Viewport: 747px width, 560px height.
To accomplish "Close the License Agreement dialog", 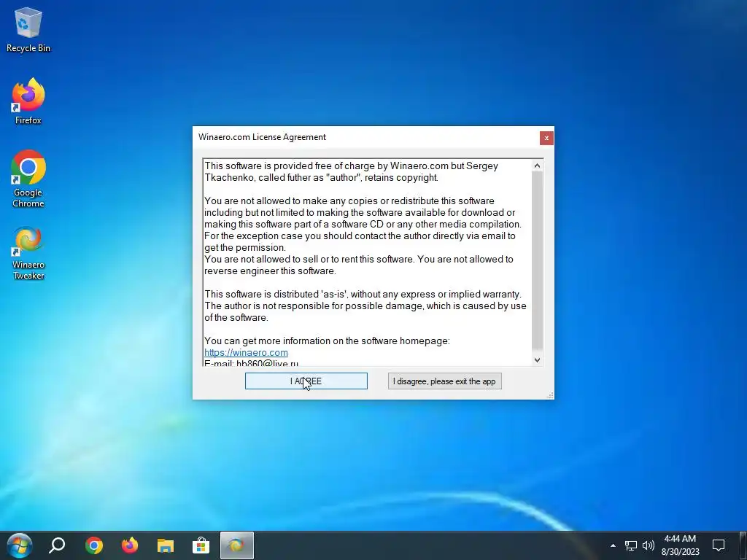I will [546, 138].
